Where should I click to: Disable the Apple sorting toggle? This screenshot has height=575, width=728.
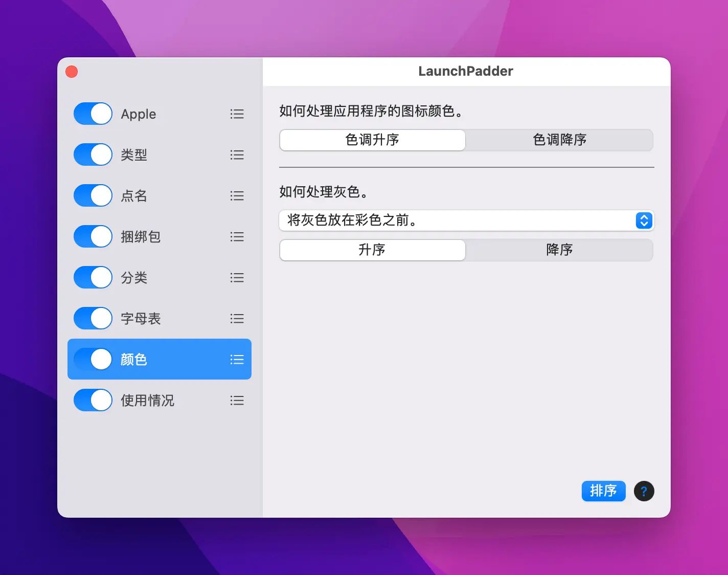93,114
